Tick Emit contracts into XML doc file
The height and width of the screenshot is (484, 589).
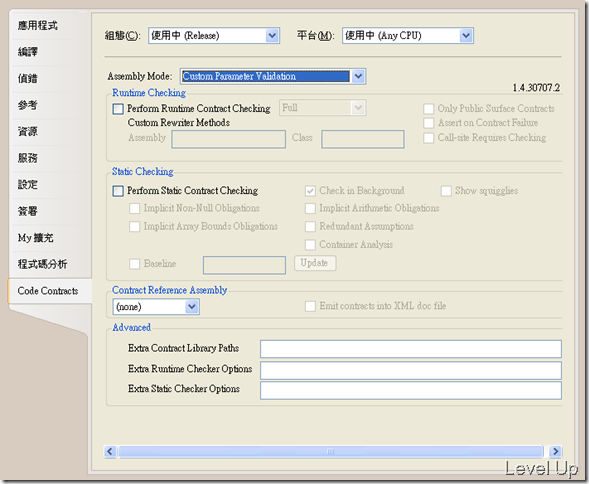[x=310, y=306]
